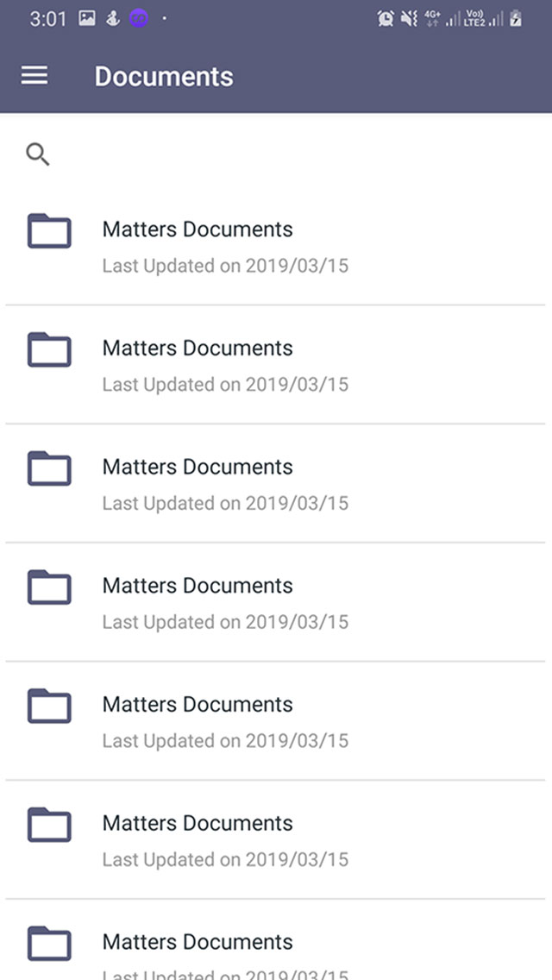Tap the battery icon in status bar
This screenshot has height=980, width=552.
[516, 18]
